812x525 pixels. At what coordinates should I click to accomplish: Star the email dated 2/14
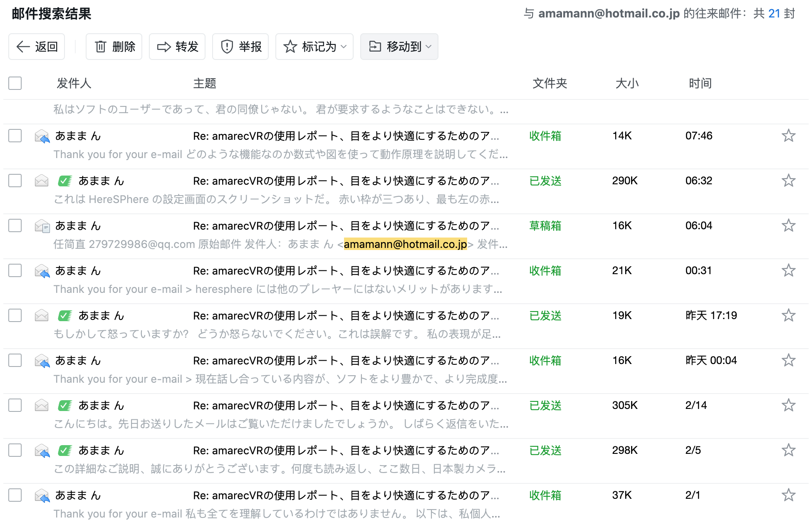[x=788, y=405]
